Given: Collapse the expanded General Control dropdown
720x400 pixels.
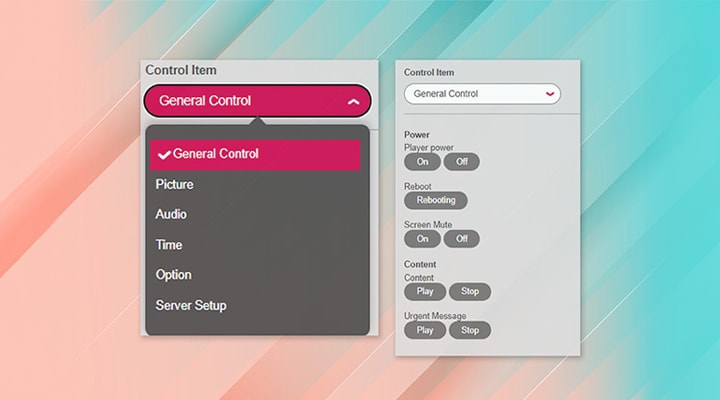Looking at the screenshot, I should click(257, 101).
